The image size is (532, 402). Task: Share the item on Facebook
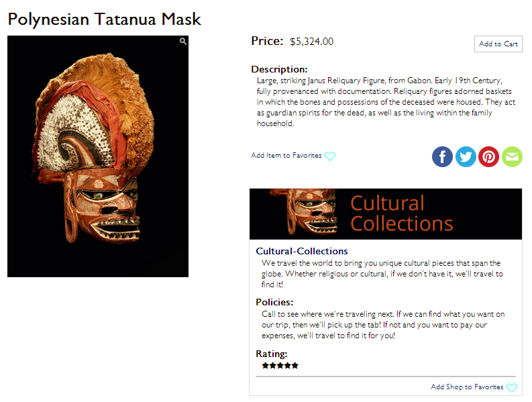click(442, 156)
